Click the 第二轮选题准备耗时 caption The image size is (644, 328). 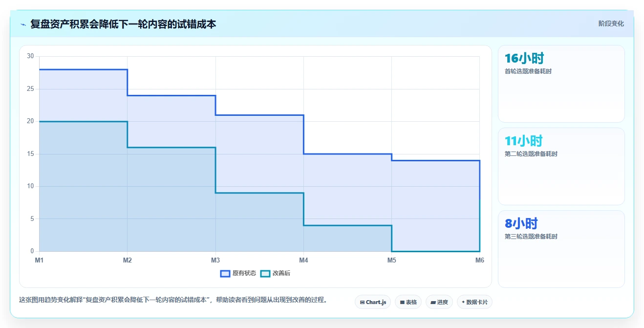531,154
